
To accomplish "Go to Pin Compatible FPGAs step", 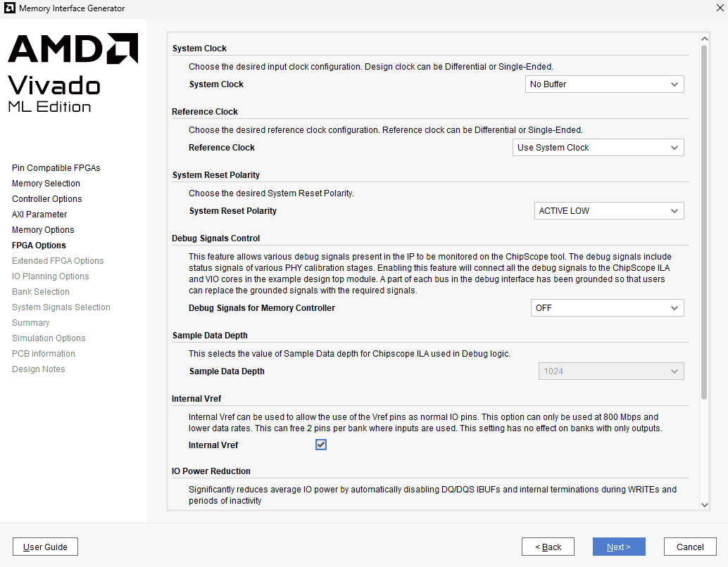I will tap(56, 168).
